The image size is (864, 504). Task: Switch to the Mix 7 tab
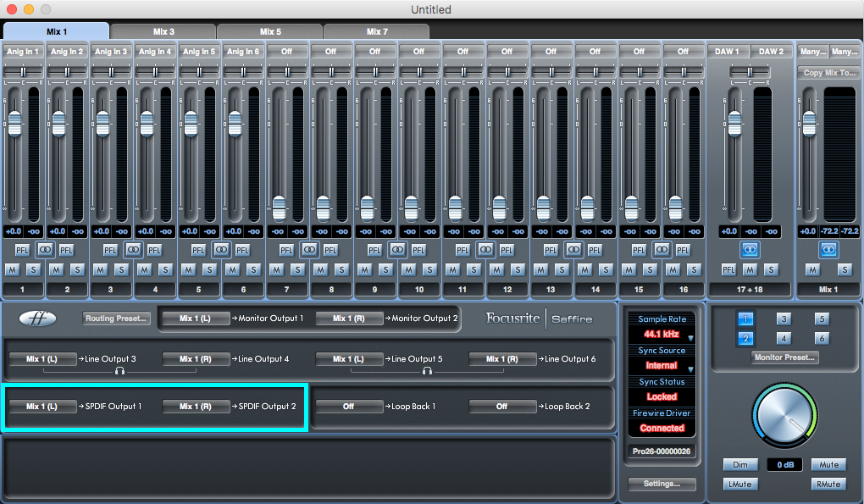coord(374,30)
